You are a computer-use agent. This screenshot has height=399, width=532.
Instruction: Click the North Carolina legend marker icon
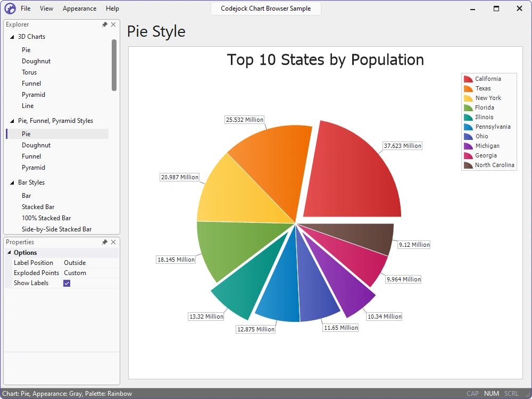coord(468,165)
